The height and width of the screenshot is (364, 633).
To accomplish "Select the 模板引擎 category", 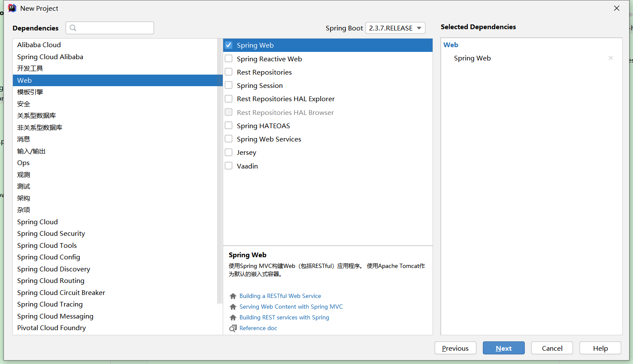I will [115, 92].
